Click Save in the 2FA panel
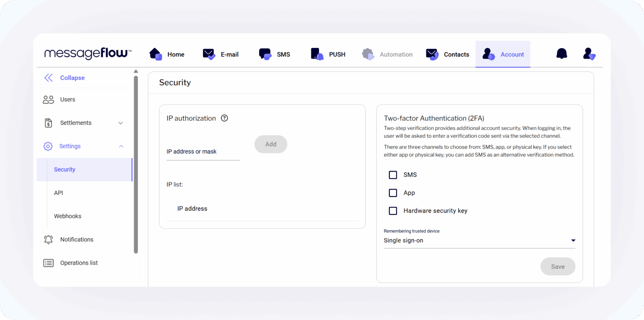Viewport: 644px width, 320px height. pos(557,266)
